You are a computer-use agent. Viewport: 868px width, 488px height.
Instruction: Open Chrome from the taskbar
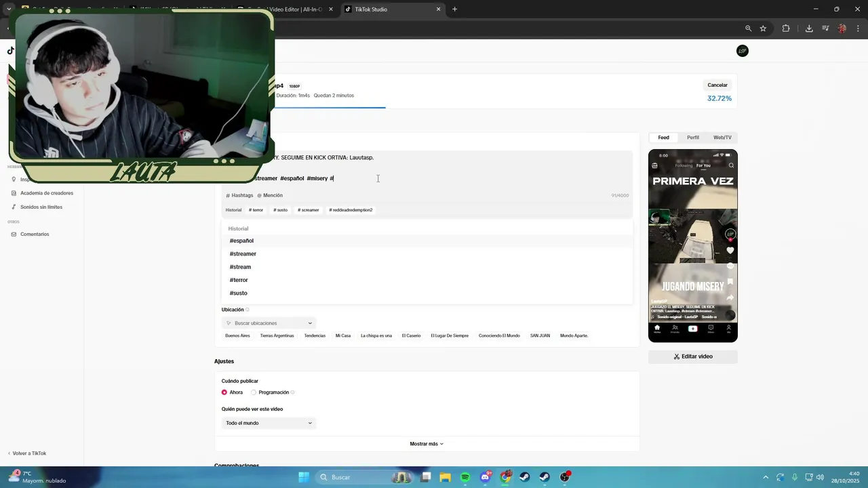point(505,477)
